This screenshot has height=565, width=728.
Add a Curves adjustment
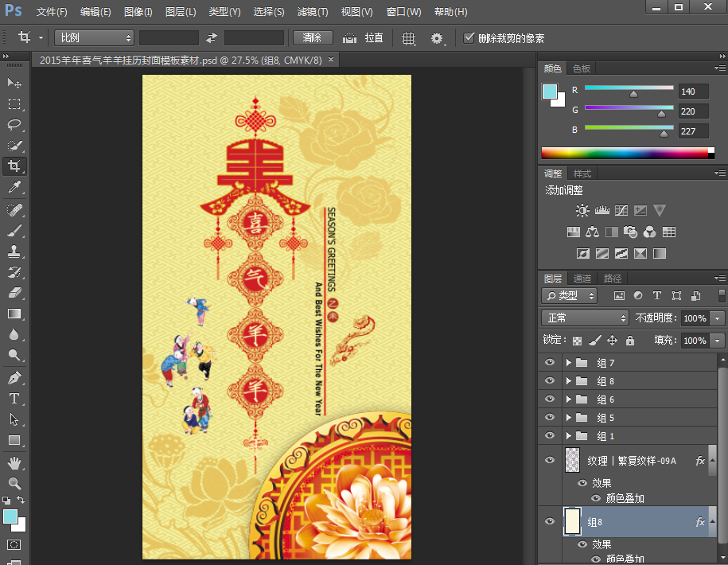tap(621, 211)
